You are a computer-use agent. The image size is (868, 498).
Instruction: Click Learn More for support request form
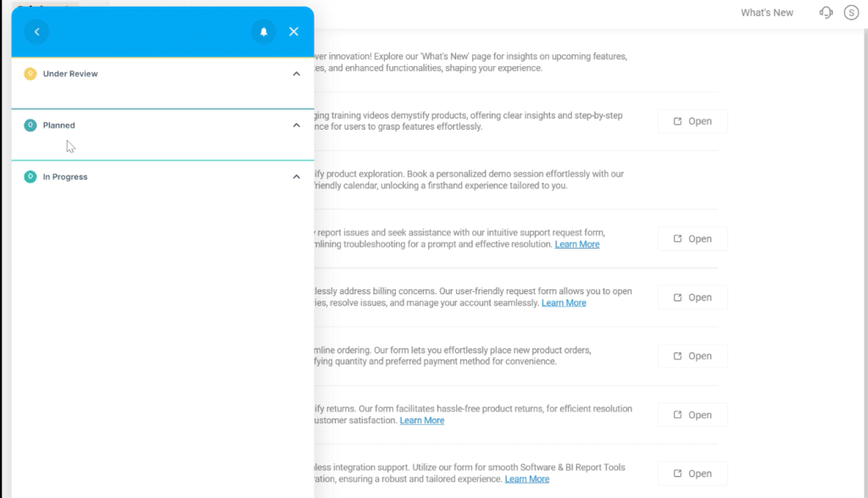[x=576, y=244]
